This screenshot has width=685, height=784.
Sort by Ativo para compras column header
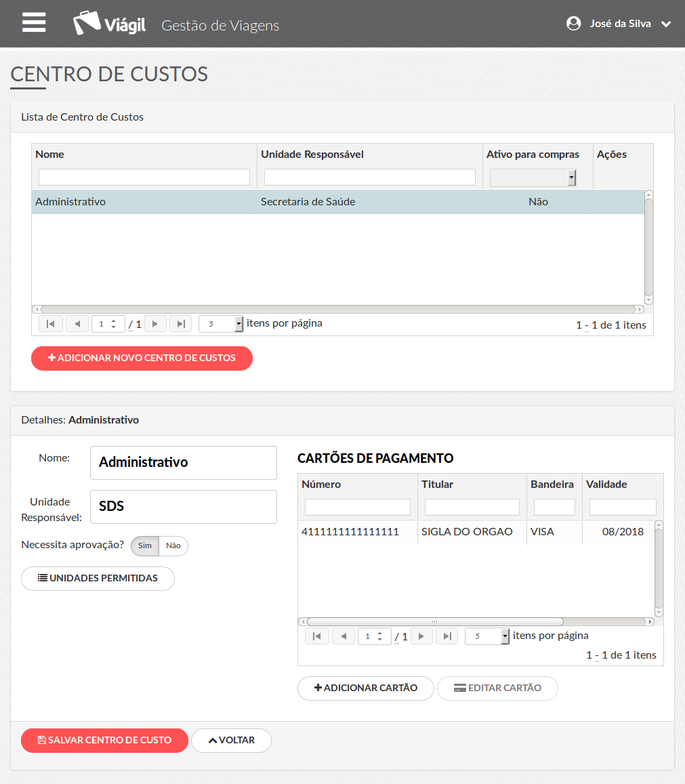click(533, 154)
